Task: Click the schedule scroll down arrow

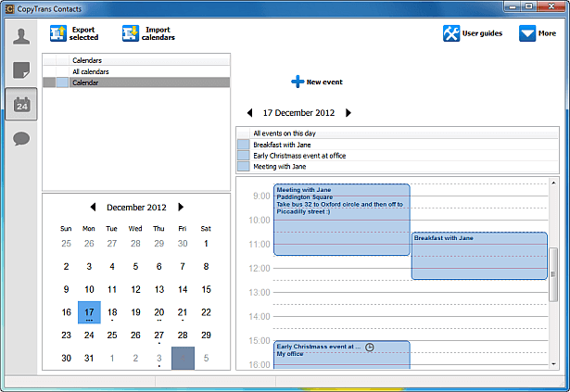Action: [553, 364]
